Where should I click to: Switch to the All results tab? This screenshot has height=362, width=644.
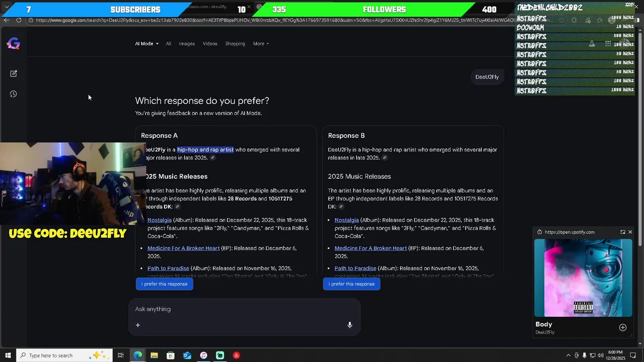tap(169, 44)
